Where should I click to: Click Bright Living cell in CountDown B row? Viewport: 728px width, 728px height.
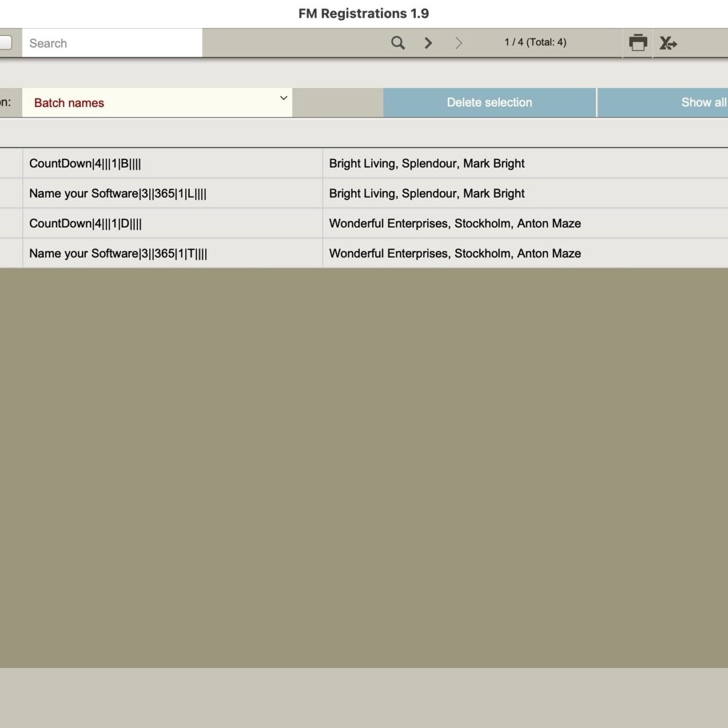tap(427, 164)
